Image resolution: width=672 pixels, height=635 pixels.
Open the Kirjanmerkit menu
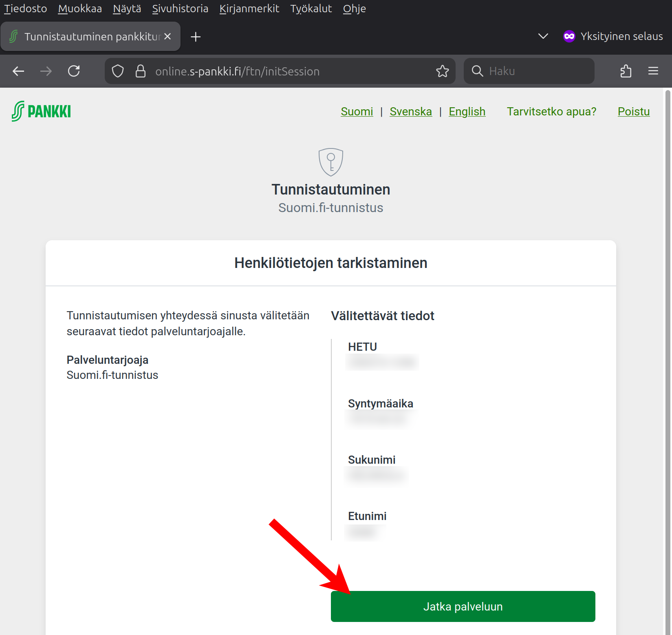(x=249, y=9)
